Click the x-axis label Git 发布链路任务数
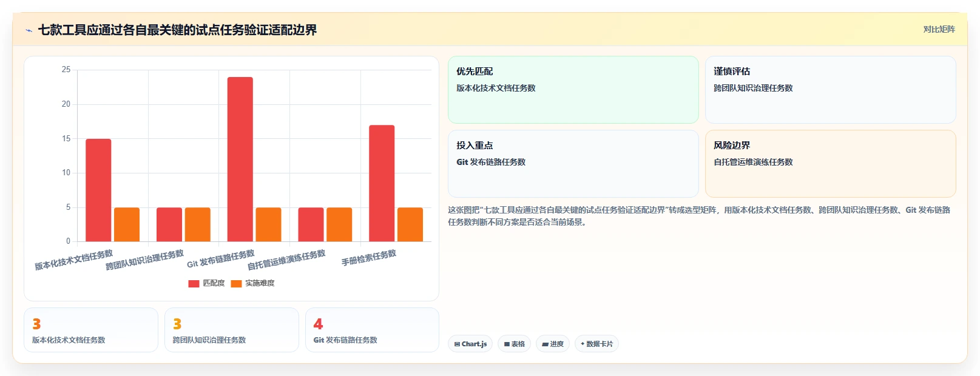Screen dimensions: 980x376 (220, 259)
